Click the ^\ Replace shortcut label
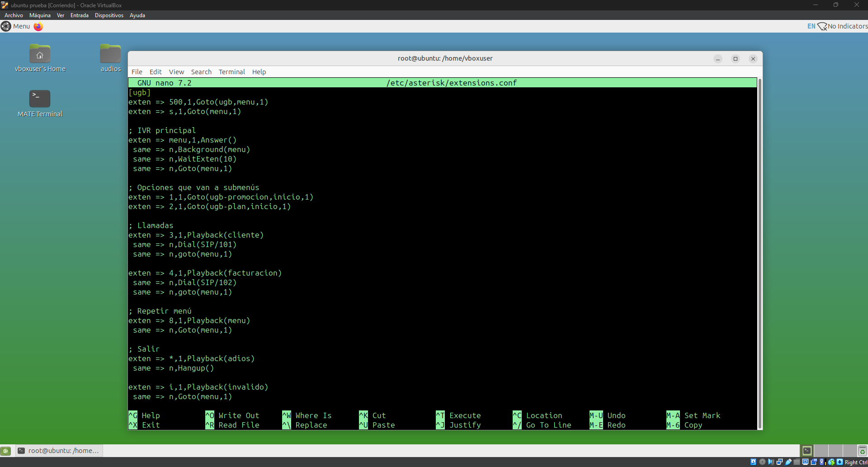The height and width of the screenshot is (467, 868). 305,425
